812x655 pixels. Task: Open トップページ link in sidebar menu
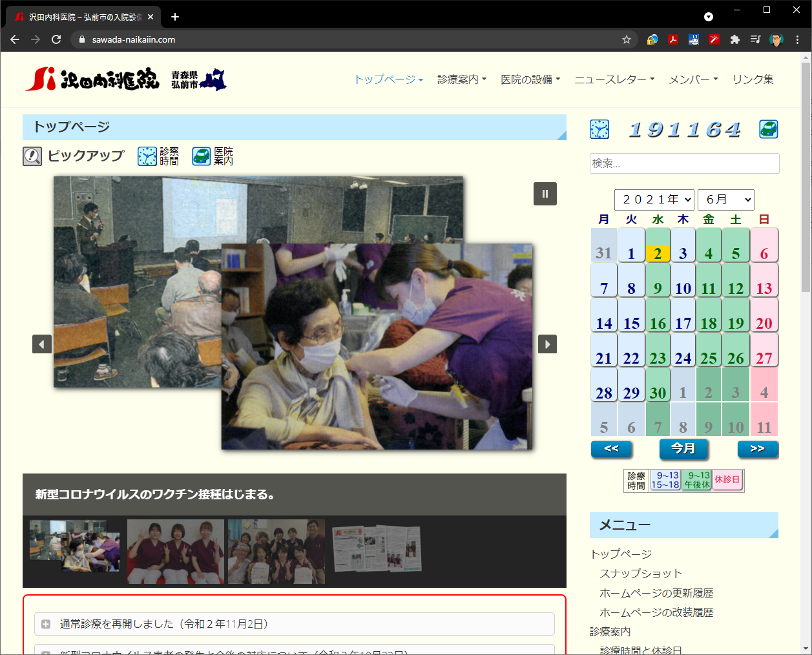click(x=621, y=554)
